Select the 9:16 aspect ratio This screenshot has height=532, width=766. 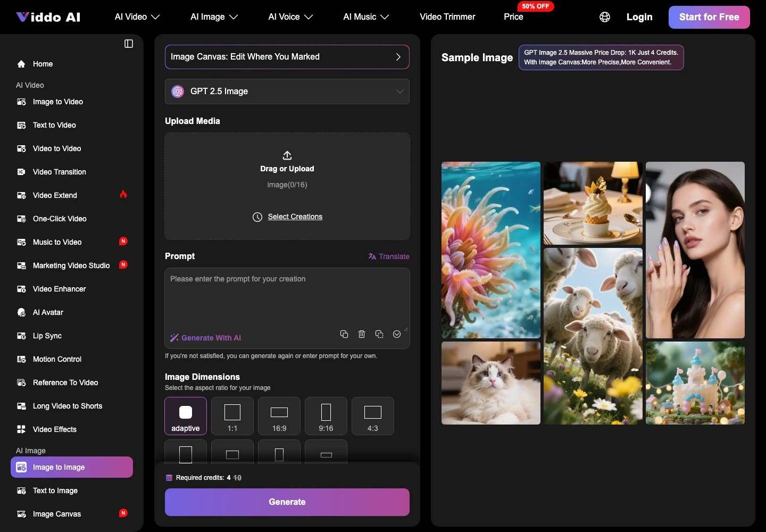(326, 416)
